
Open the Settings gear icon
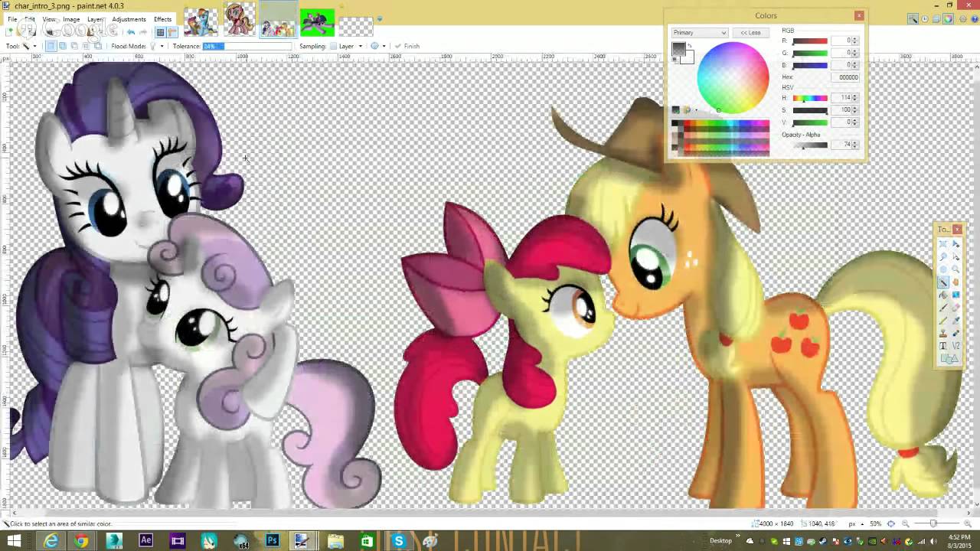963,19
